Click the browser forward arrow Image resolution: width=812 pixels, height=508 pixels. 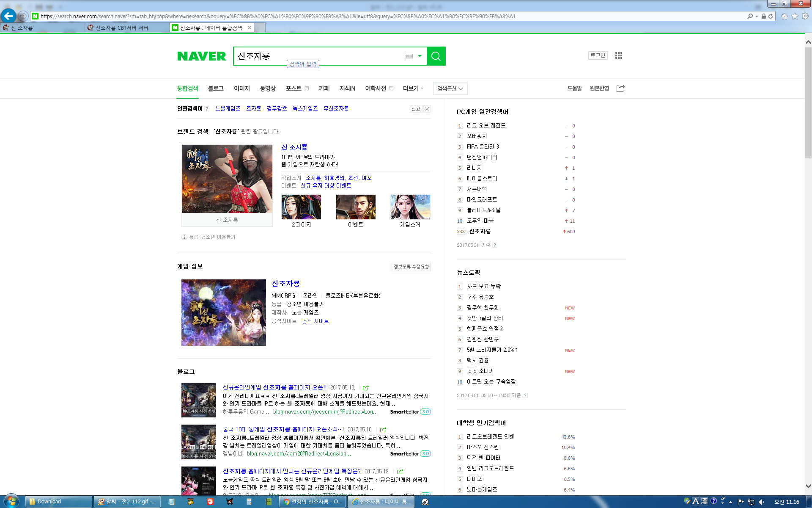point(23,16)
